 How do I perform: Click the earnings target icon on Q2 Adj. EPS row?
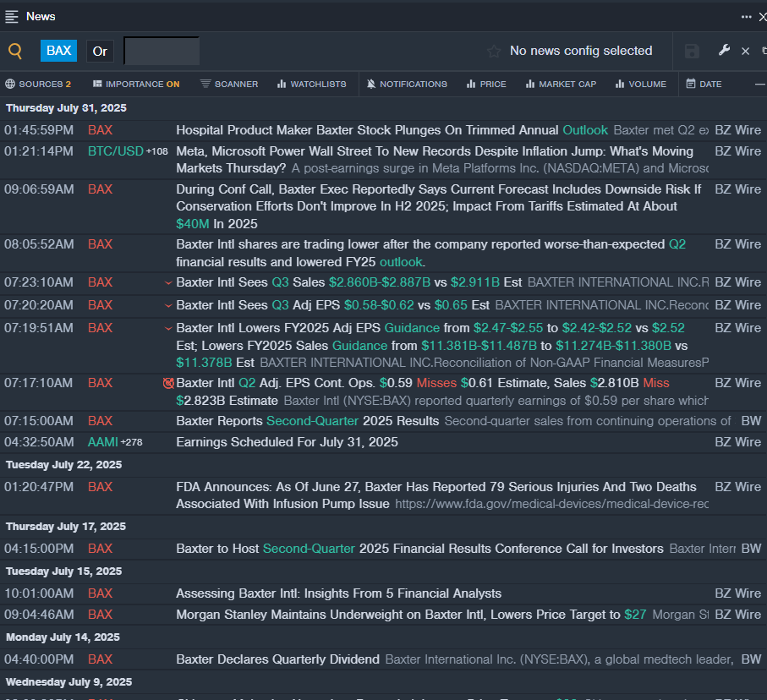click(168, 383)
